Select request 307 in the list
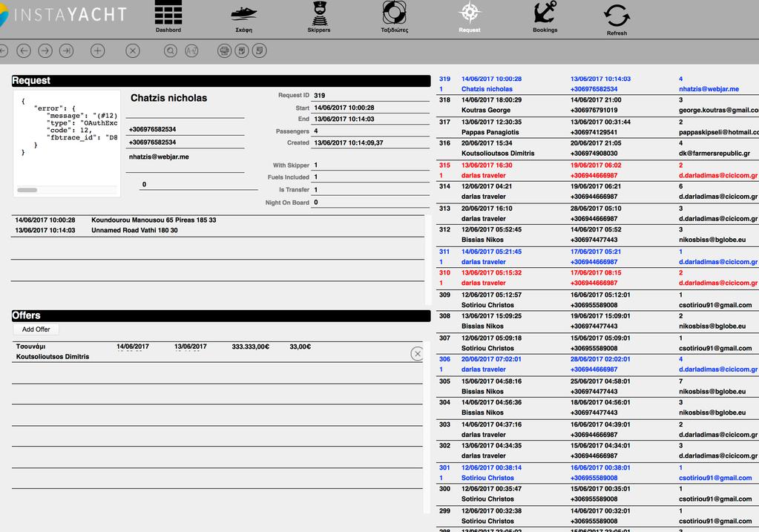The image size is (759, 532). [x=597, y=344]
